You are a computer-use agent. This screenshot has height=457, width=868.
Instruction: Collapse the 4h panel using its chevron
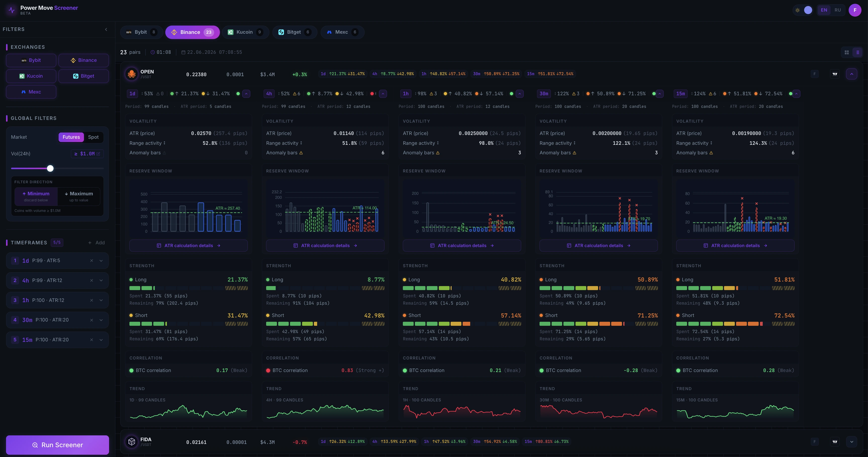pyautogui.click(x=383, y=94)
